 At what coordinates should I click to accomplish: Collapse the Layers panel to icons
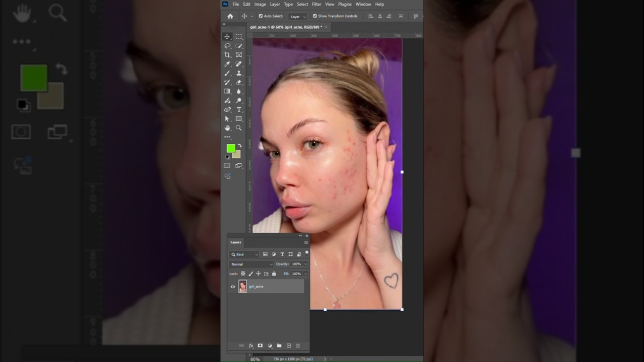coord(301,235)
